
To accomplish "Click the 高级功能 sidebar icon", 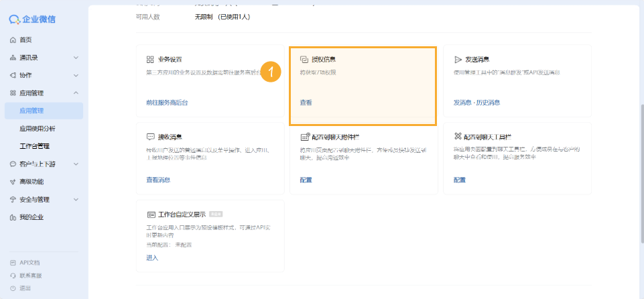I will click(x=13, y=182).
